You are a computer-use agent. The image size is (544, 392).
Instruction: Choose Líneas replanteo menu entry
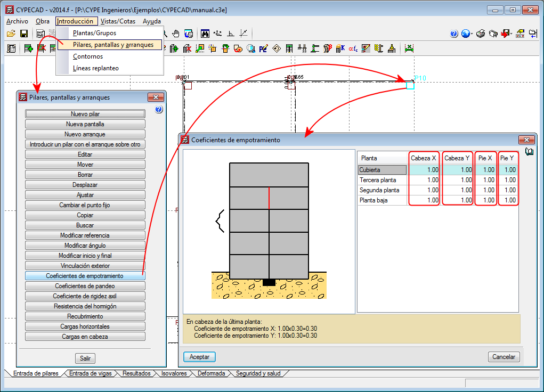pos(96,68)
